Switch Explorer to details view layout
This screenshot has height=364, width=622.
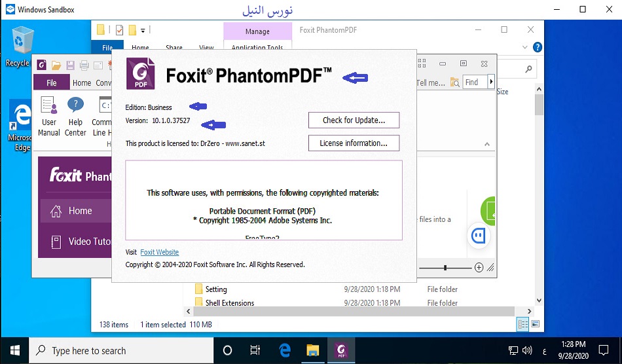pyautogui.click(x=523, y=324)
